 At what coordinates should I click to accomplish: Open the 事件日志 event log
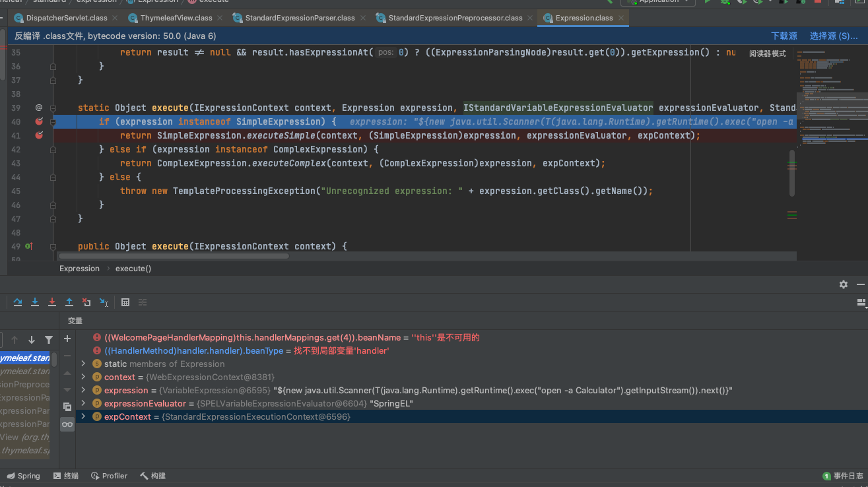pyautogui.click(x=843, y=476)
